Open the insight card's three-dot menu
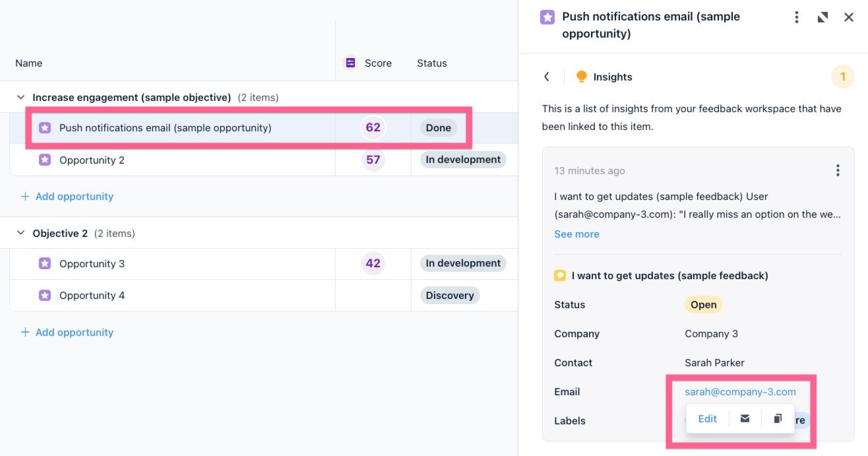Image resolution: width=868 pixels, height=456 pixels. click(x=838, y=171)
